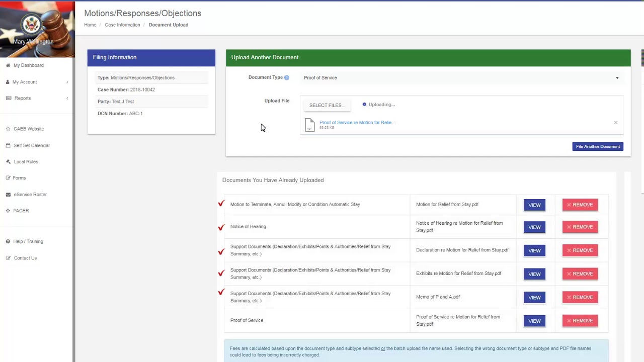The image size is (644, 362).
Task: Open Case Information breadcrumb link
Action: coord(122,25)
